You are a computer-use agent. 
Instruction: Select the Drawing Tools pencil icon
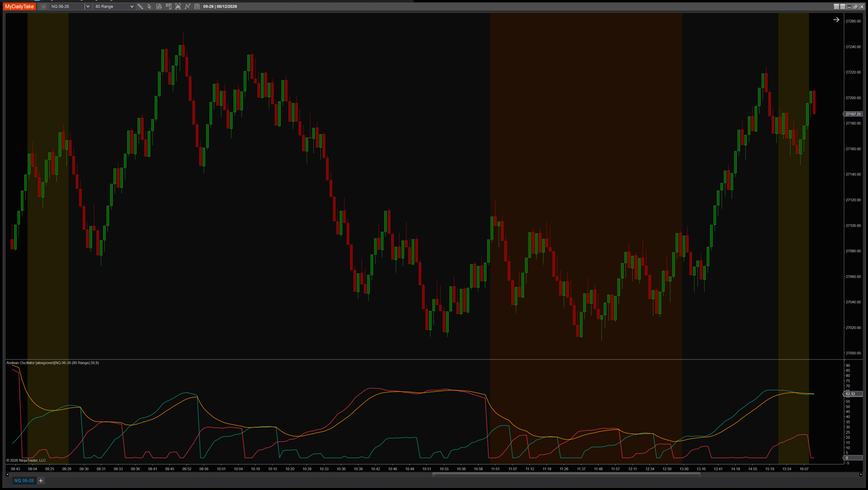(140, 6)
